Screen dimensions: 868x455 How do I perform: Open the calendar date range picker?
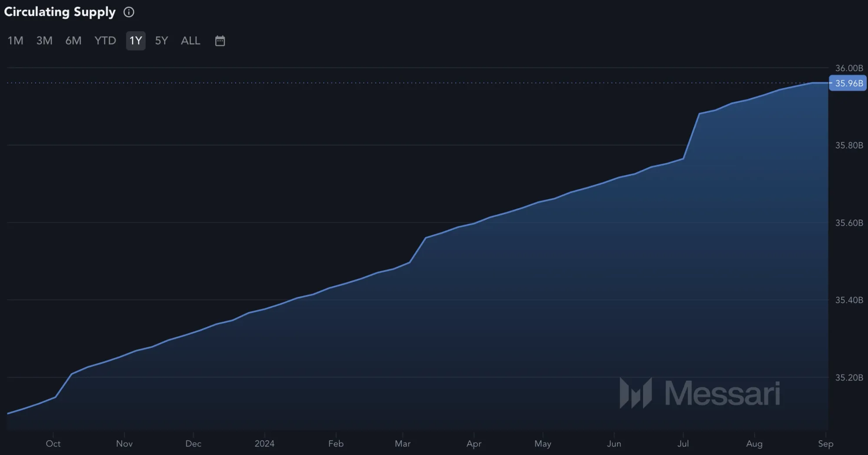tap(220, 41)
